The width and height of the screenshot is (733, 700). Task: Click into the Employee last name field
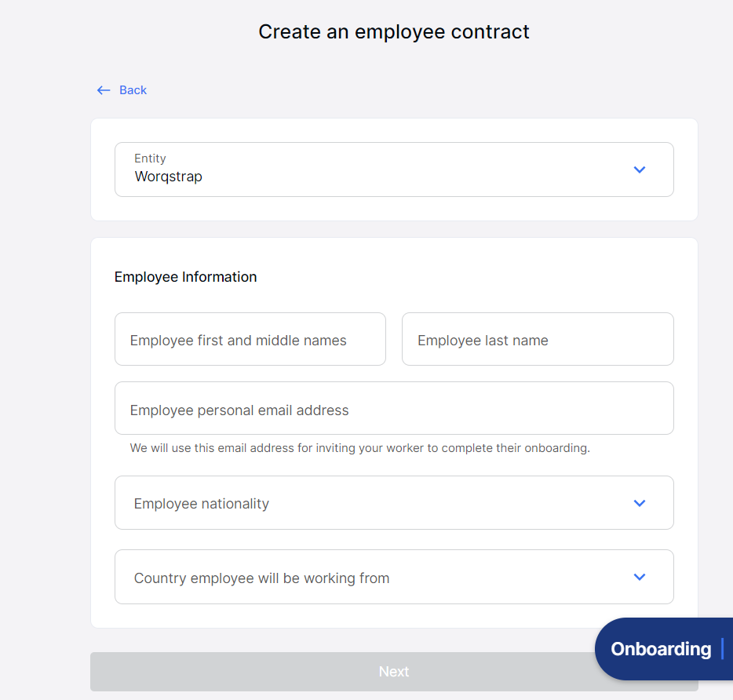pos(537,340)
